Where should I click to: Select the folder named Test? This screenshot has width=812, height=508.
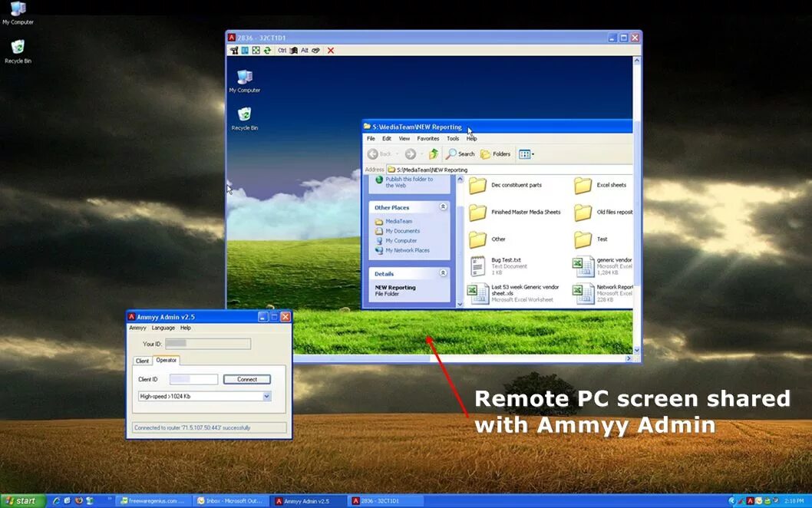(591, 239)
